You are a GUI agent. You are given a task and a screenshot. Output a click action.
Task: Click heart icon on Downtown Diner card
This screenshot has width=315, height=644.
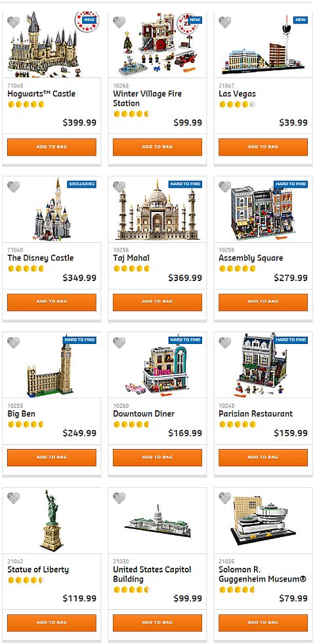point(119,343)
